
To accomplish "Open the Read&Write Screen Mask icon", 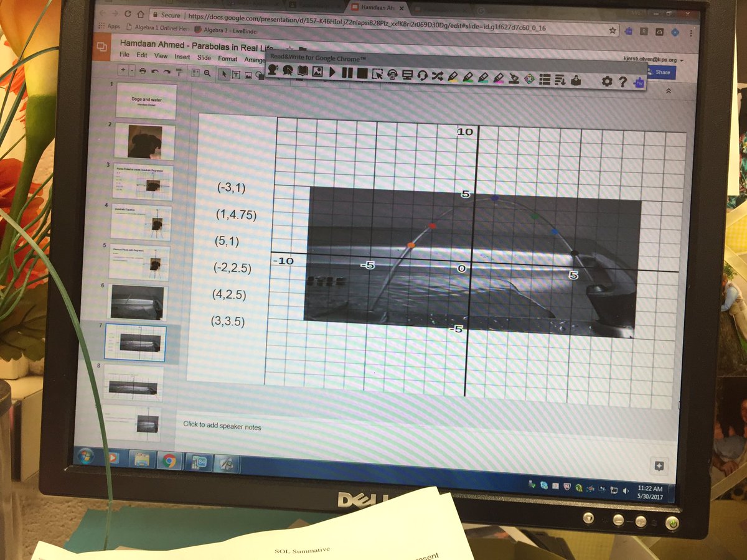I will pos(408,73).
